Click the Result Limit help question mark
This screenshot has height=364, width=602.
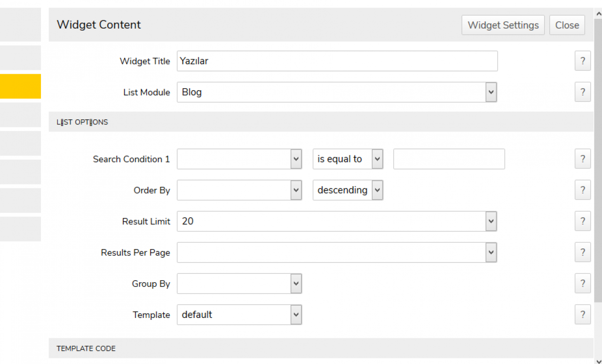[582, 221]
